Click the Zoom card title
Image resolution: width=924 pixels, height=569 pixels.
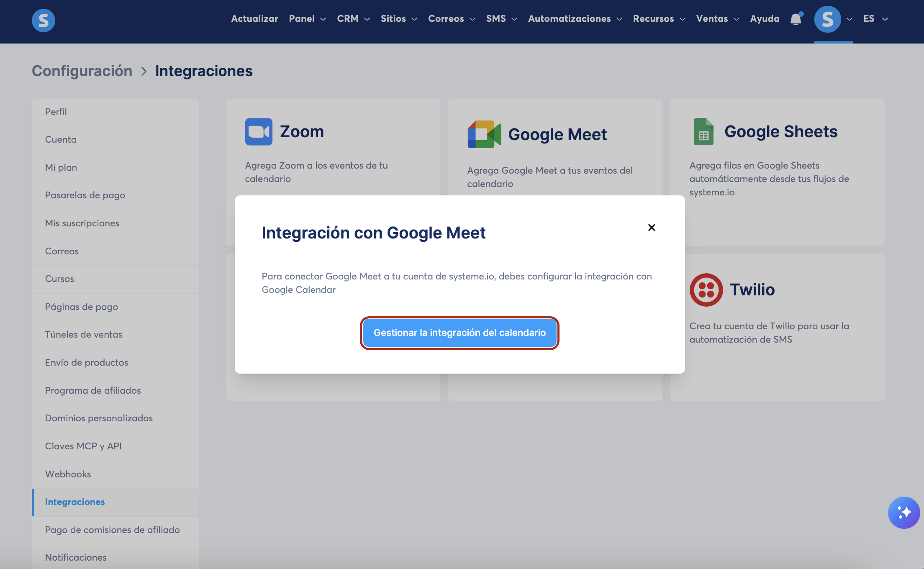point(302,132)
